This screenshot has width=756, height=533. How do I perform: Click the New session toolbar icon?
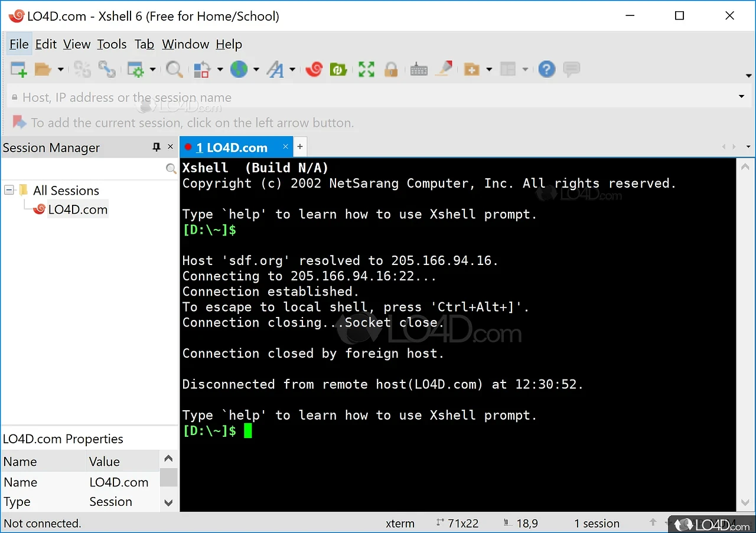click(x=19, y=70)
